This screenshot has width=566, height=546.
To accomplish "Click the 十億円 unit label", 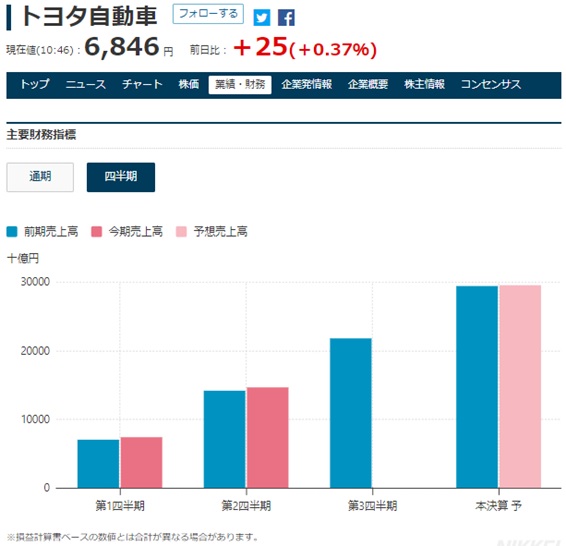I will tap(23, 258).
